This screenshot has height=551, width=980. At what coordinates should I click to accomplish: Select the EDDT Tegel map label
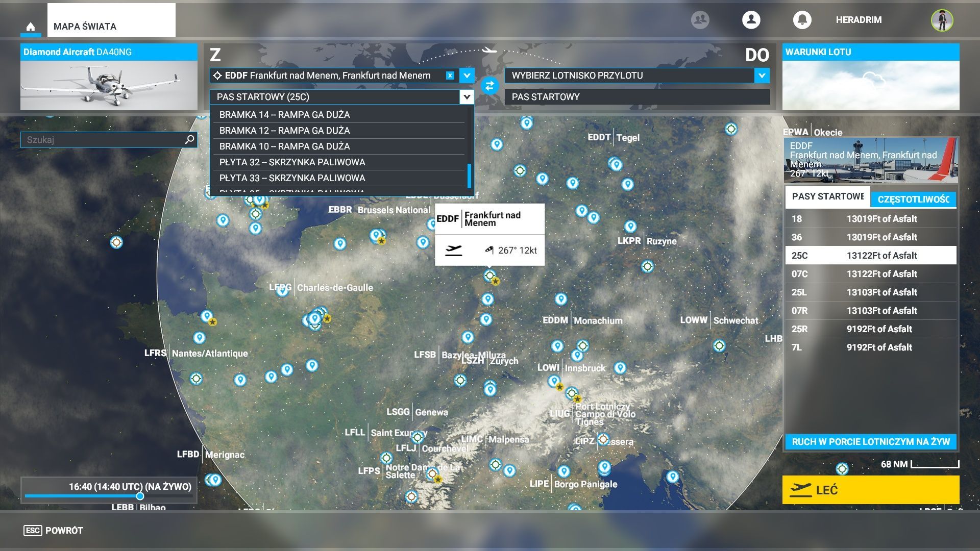pyautogui.click(x=614, y=138)
